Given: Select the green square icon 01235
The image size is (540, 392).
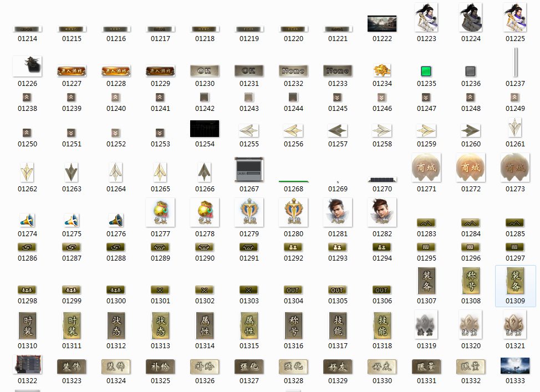Looking at the screenshot, I should tap(426, 71).
